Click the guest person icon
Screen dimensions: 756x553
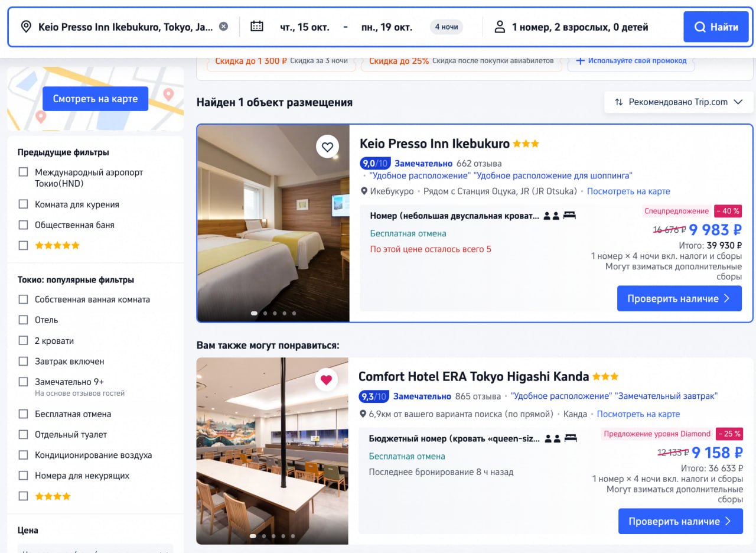point(500,27)
